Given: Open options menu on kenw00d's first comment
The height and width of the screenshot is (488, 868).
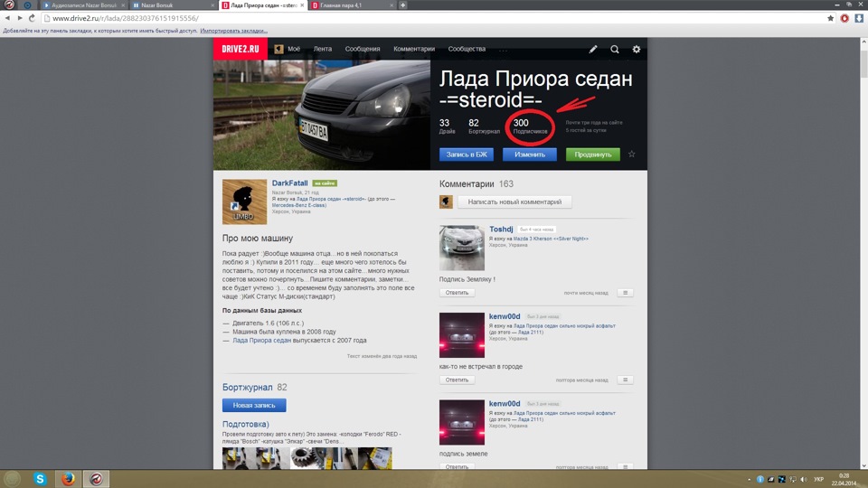Looking at the screenshot, I should click(x=625, y=380).
